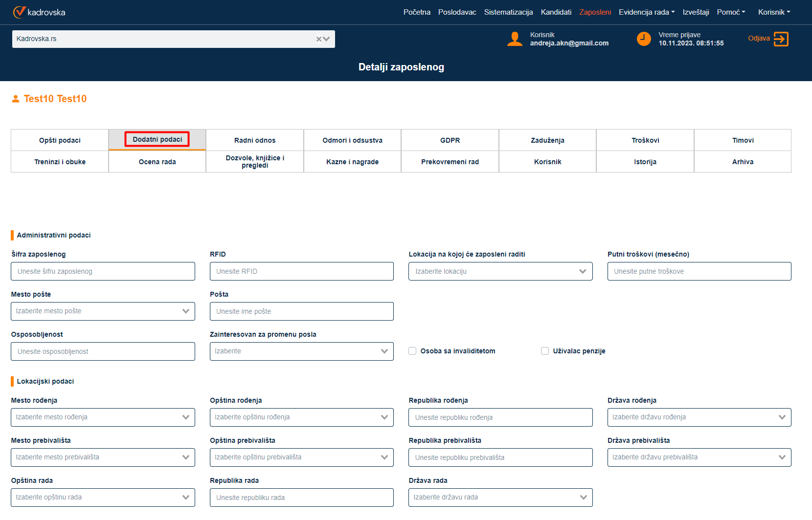Open the Evidencija rada menu
The image size is (812, 520).
click(646, 12)
